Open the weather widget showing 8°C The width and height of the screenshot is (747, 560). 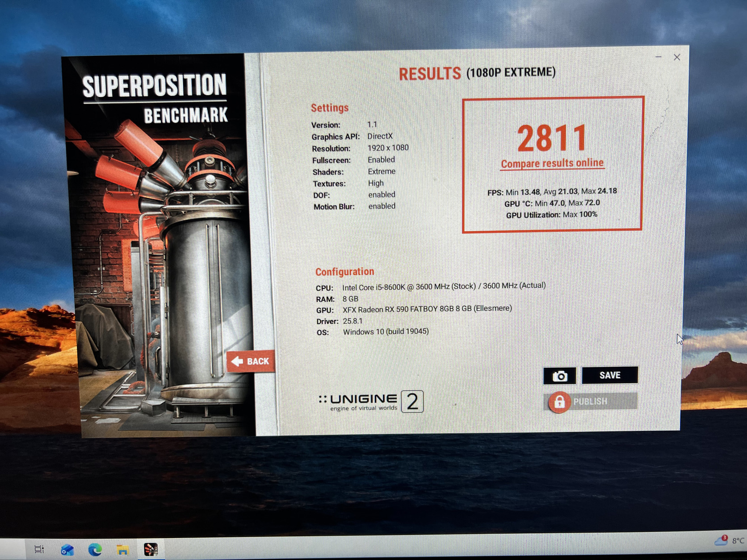pyautogui.click(x=729, y=541)
